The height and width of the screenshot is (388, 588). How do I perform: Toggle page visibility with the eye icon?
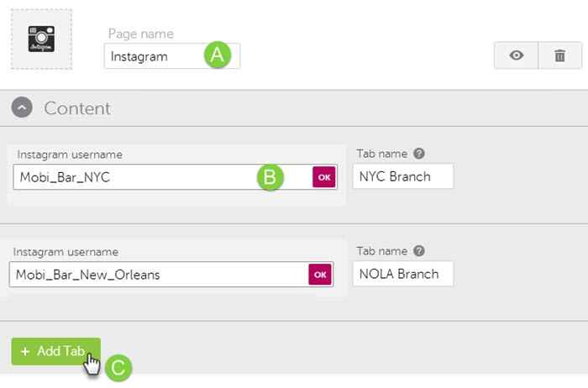[517, 56]
